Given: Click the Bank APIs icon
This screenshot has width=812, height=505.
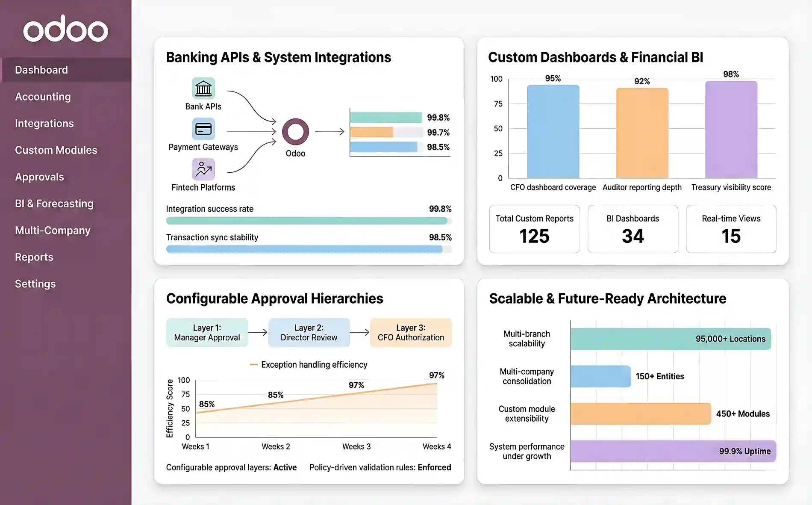Looking at the screenshot, I should (203, 89).
